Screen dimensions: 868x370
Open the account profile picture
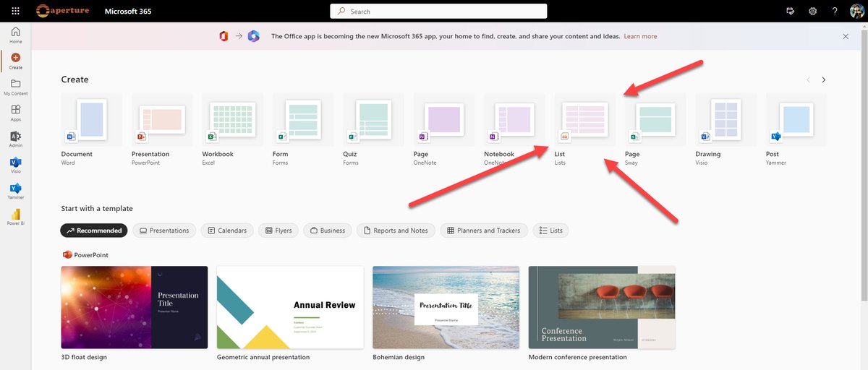click(856, 12)
